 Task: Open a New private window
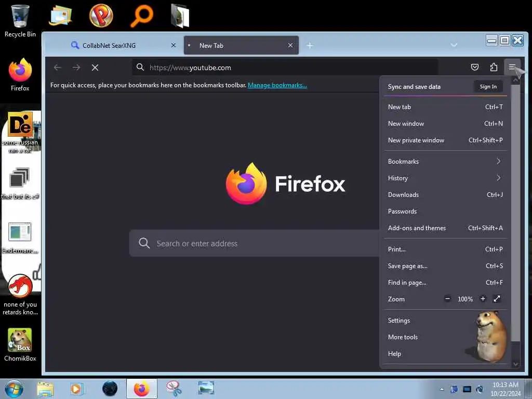445,140
